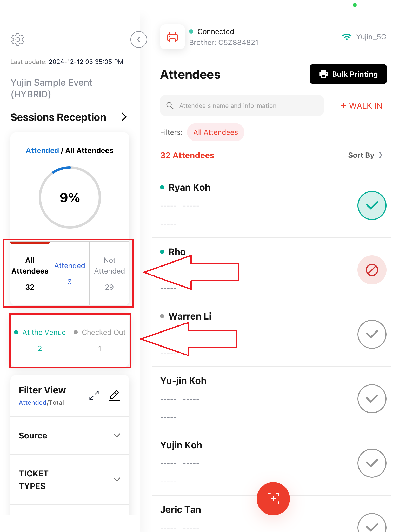Select the Attended stats tab
This screenshot has width=399, height=532.
point(70,274)
